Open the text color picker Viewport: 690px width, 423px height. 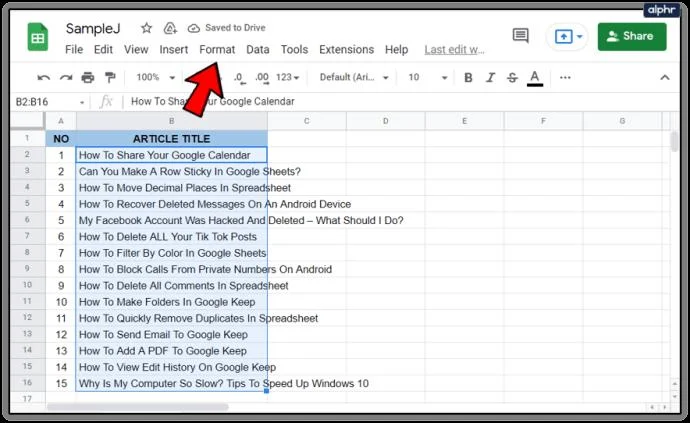(535, 77)
